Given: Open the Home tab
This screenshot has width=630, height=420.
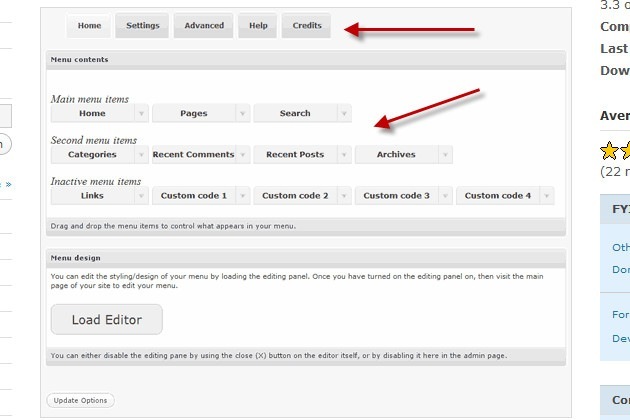Looking at the screenshot, I should pyautogui.click(x=89, y=26).
